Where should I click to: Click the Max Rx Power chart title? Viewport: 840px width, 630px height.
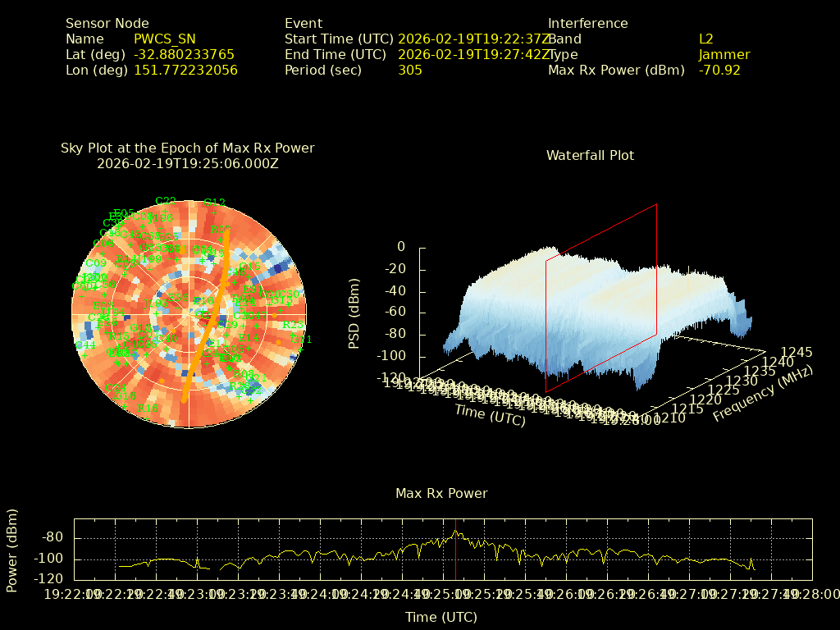441,493
